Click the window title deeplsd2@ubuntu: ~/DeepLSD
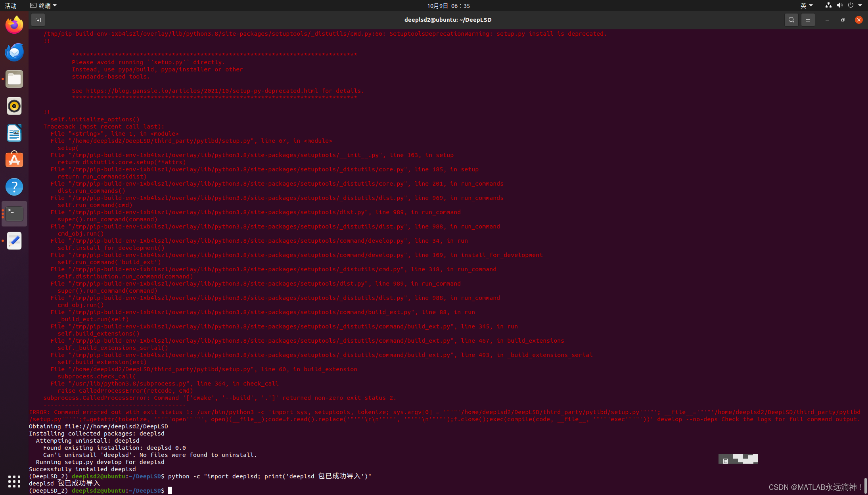Image resolution: width=868 pixels, height=495 pixels. 448,20
